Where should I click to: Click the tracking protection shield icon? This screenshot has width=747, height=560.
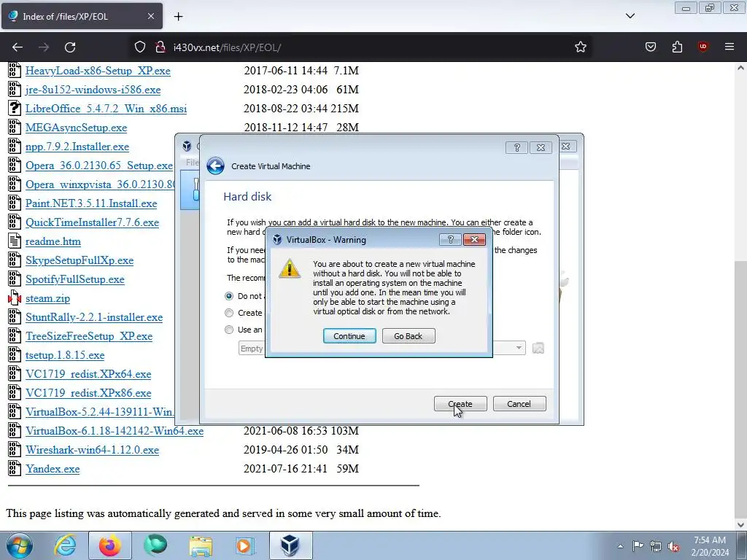(x=139, y=47)
